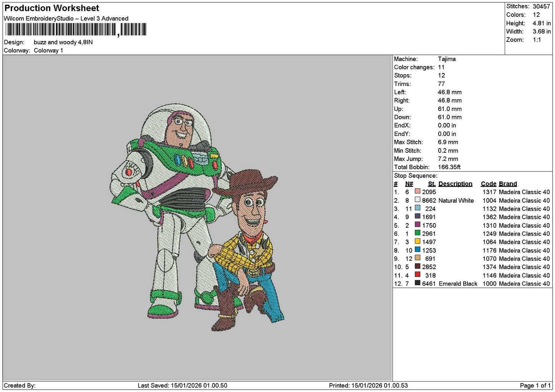
Task: Click the maroon swatch for thread 2852
Action: (x=417, y=266)
